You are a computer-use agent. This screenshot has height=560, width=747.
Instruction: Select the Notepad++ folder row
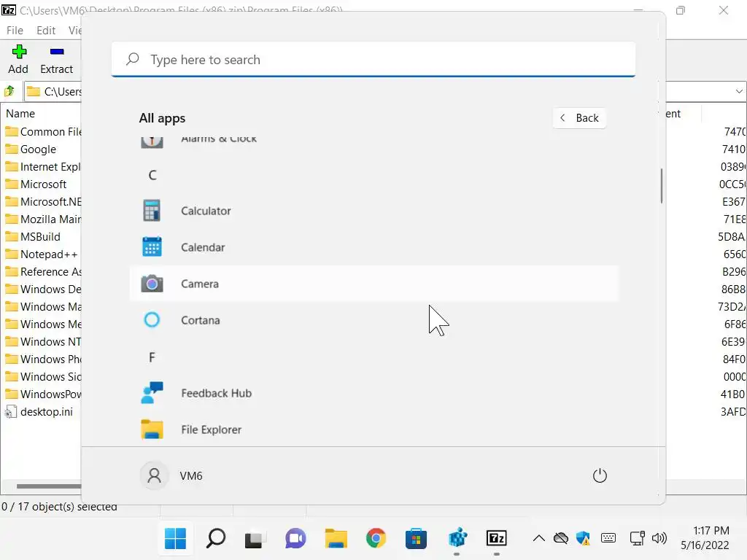pyautogui.click(x=43, y=254)
